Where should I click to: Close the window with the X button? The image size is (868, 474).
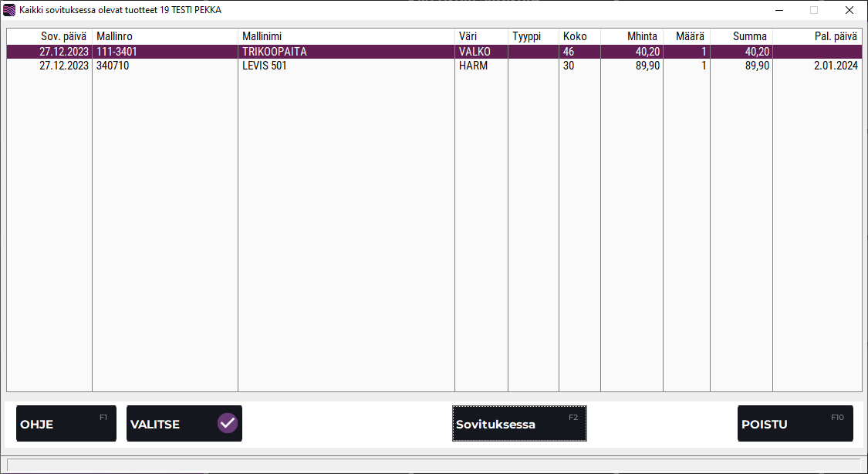click(849, 10)
